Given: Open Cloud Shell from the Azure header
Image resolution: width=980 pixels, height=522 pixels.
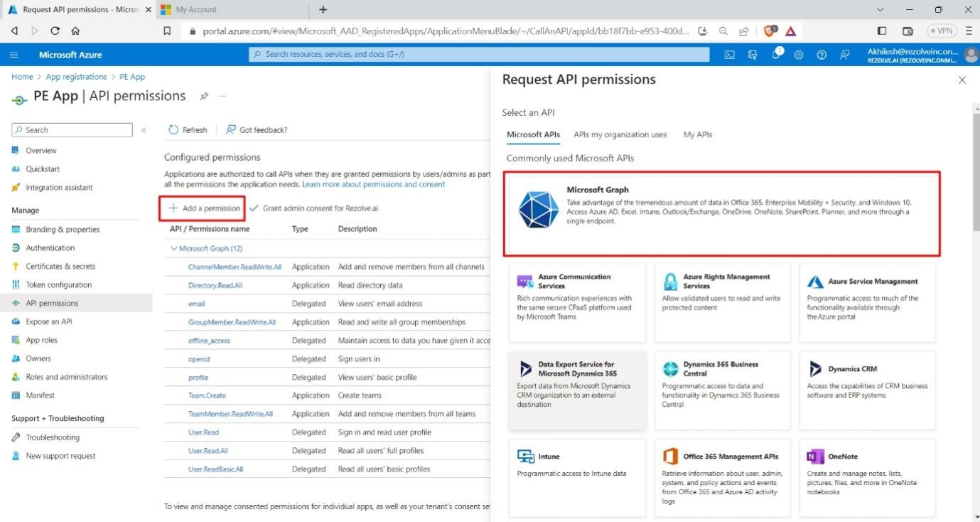Looking at the screenshot, I should (x=729, y=55).
